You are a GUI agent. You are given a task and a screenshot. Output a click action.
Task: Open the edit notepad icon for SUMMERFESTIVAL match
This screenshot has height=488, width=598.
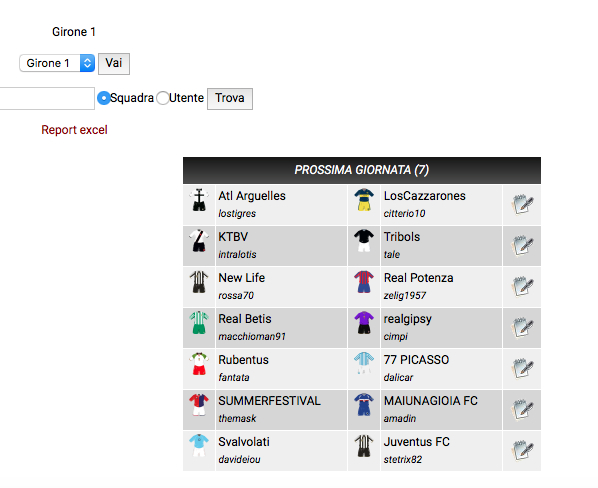tap(522, 409)
